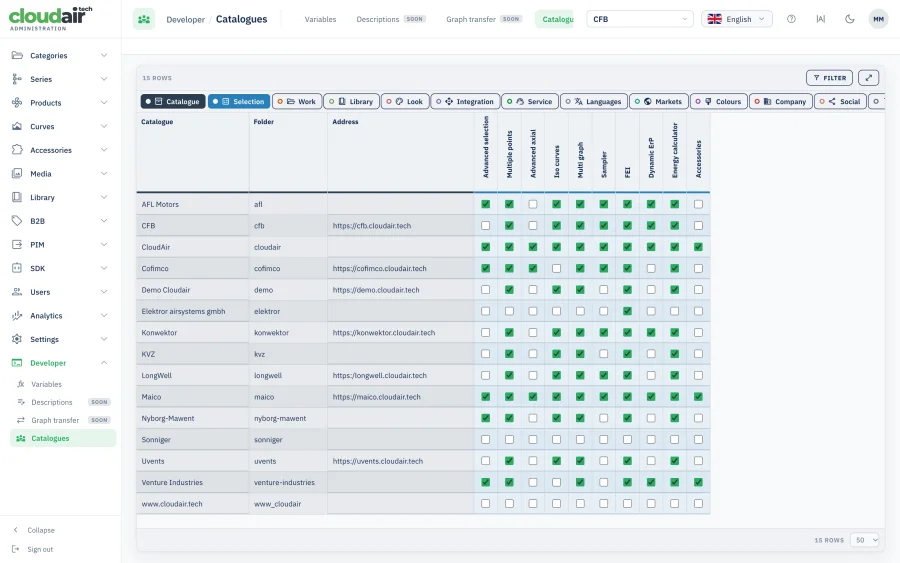Click the Users people icon in sidebar
Image resolution: width=900 pixels, height=563 pixels.
(x=17, y=292)
